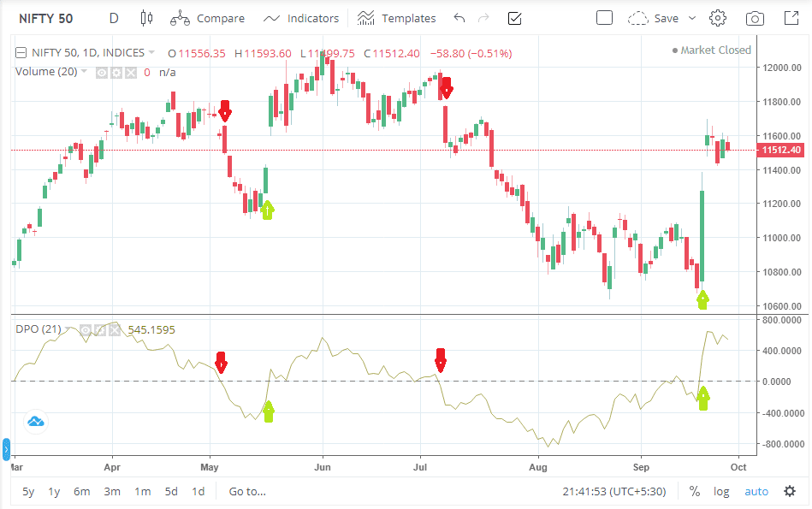
Task: Select the 6m time range
Action: point(82,491)
